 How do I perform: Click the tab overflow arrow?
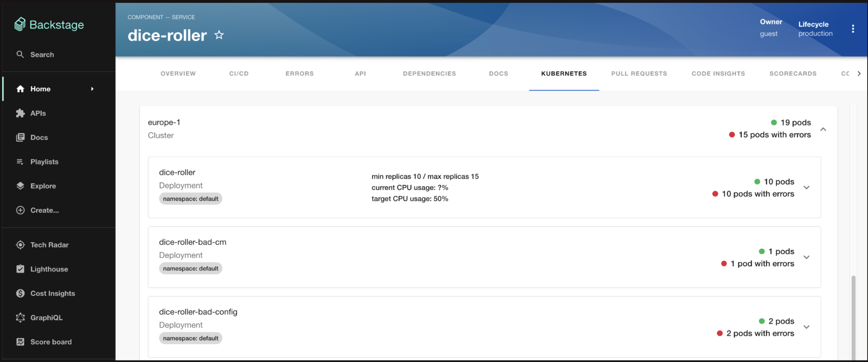859,74
